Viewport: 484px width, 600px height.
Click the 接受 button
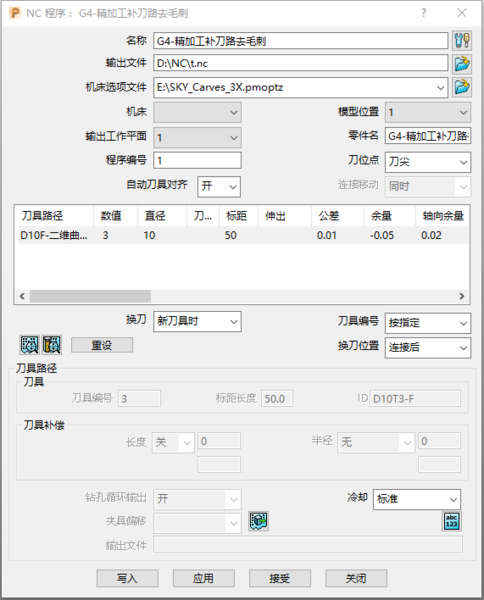[280, 578]
